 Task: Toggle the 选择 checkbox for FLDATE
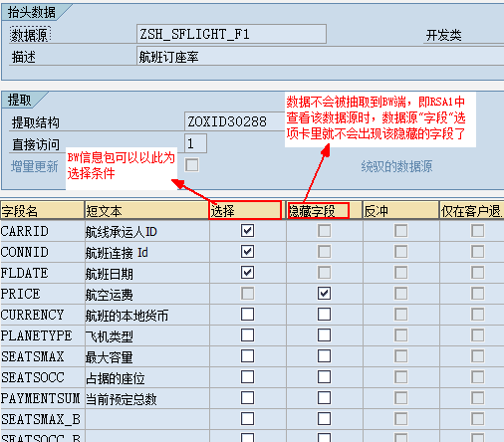(247, 273)
